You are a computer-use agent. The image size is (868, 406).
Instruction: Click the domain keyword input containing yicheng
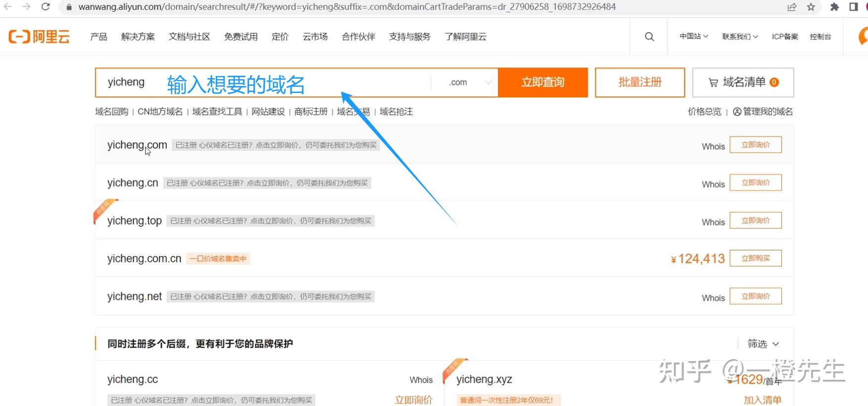pos(263,82)
